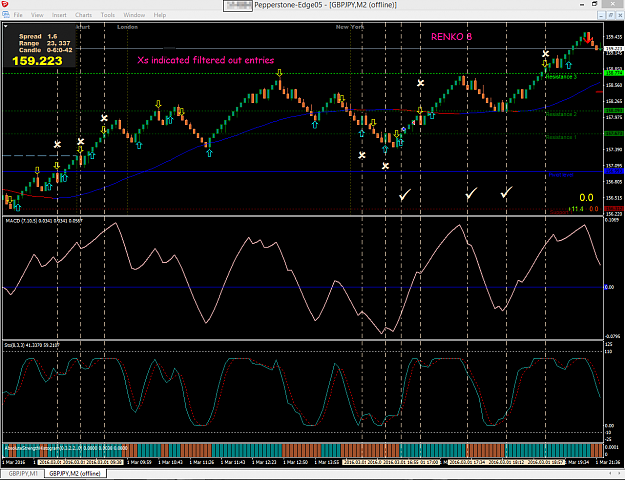Screen dimensions: 625x480
Task: Click the MACD indicator label
Action: tap(44, 220)
